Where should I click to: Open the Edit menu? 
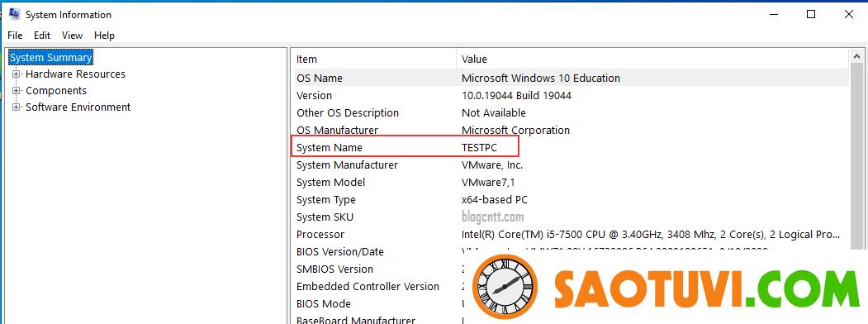42,36
